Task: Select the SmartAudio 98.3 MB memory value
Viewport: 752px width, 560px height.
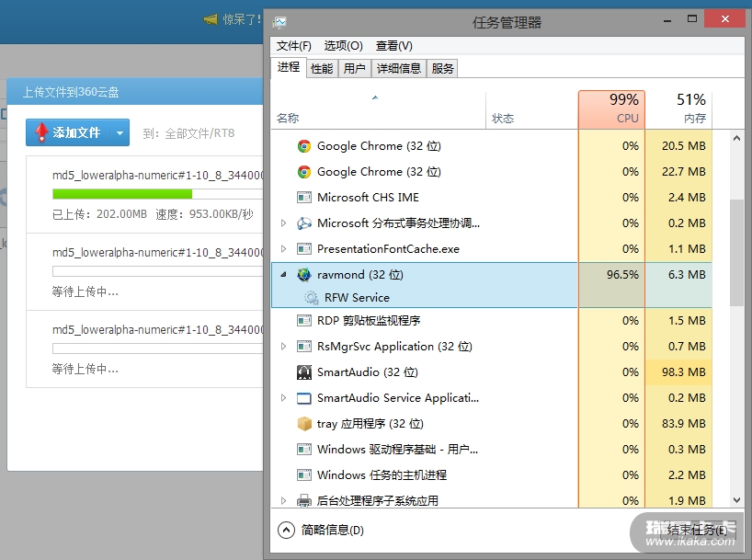Action: point(683,371)
